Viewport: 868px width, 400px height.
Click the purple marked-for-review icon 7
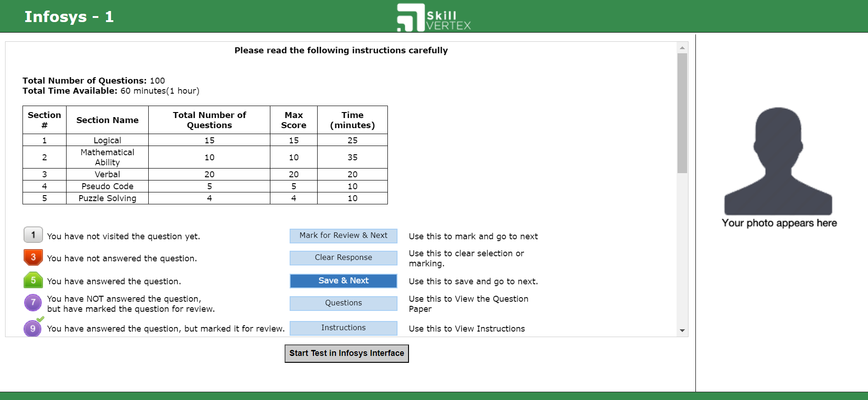coord(33,303)
